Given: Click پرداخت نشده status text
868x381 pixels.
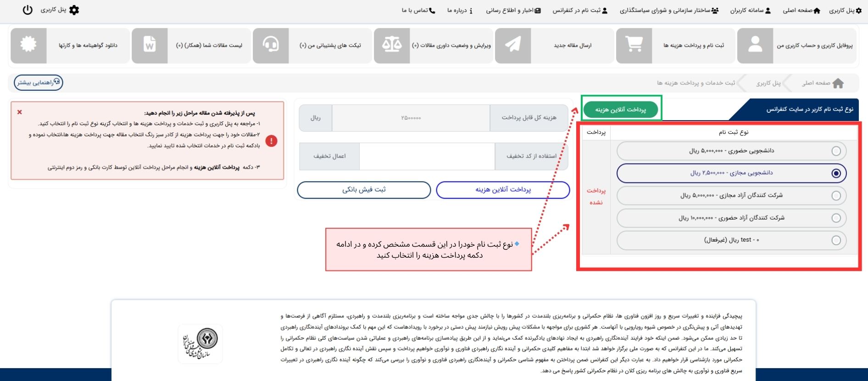Looking at the screenshot, I should point(596,196).
